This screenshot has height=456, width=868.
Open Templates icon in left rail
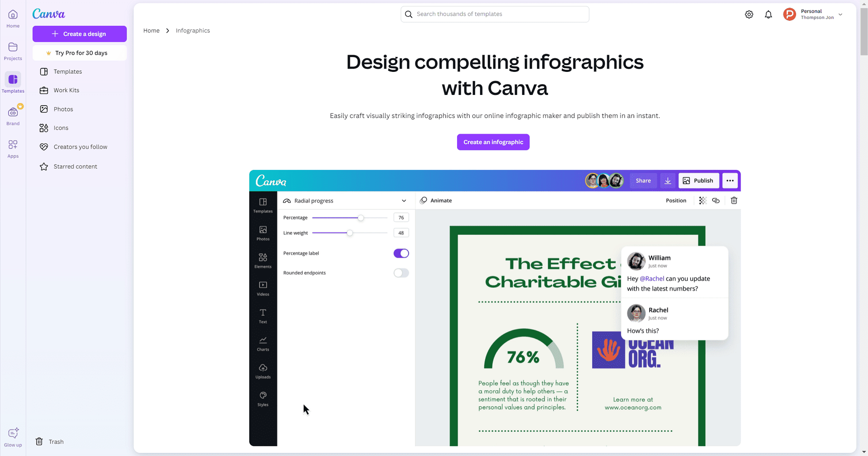pyautogui.click(x=13, y=83)
